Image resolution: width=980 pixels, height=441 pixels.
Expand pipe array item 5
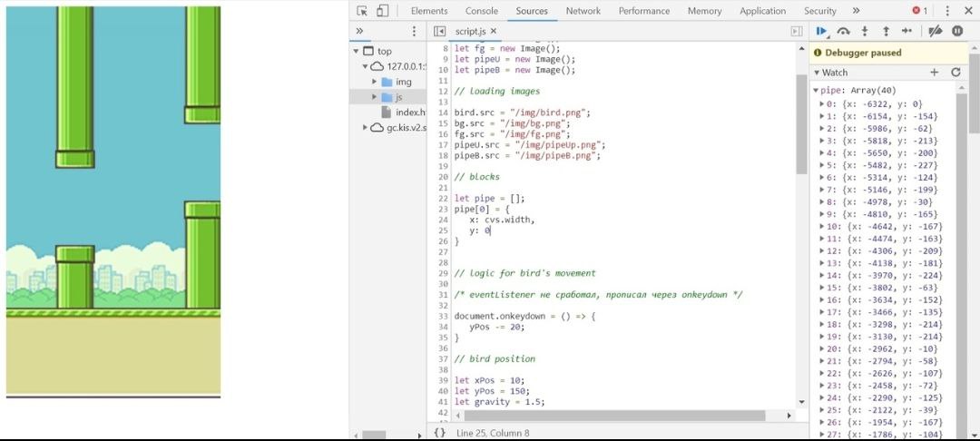822,165
